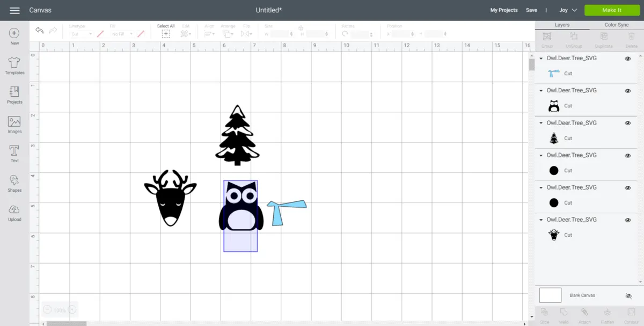Open My Projects
This screenshot has width=644, height=326.
[x=504, y=10]
